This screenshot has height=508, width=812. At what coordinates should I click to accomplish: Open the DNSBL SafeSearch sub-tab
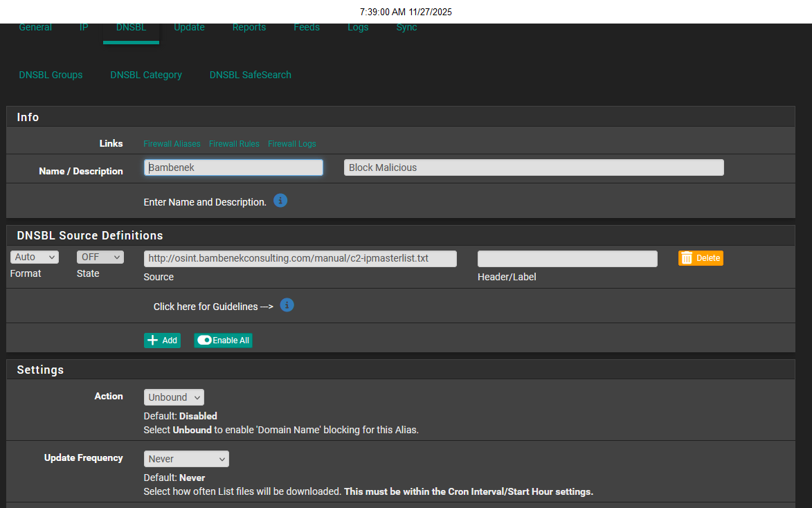(x=251, y=75)
